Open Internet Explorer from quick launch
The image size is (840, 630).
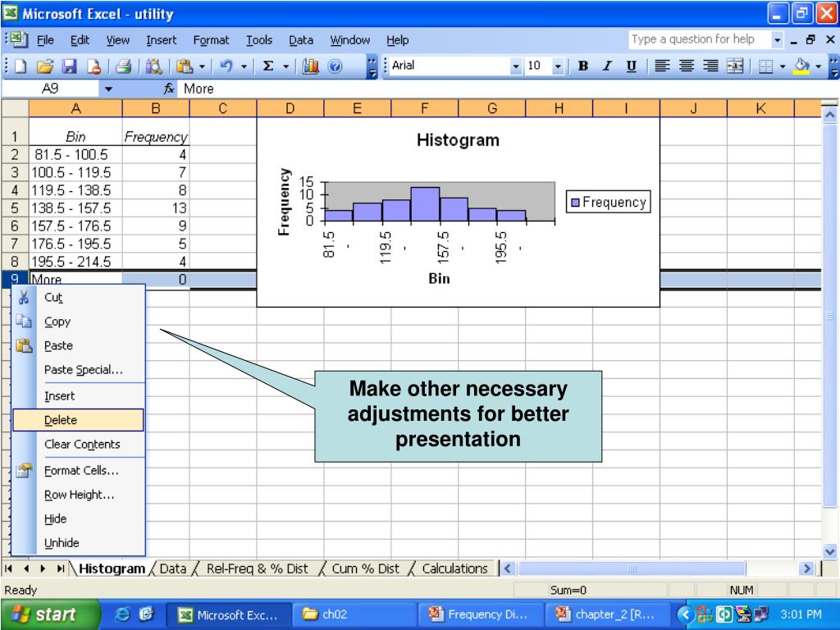122,614
